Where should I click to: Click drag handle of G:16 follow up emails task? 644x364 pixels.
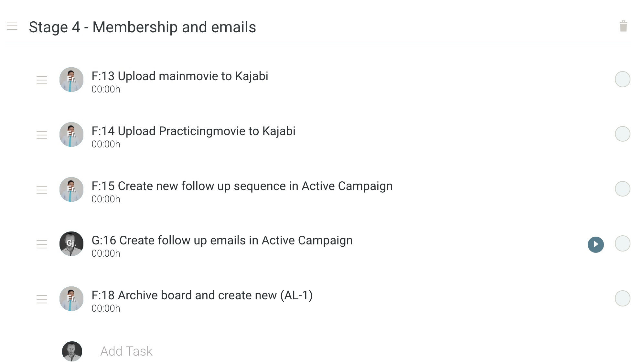pyautogui.click(x=42, y=244)
